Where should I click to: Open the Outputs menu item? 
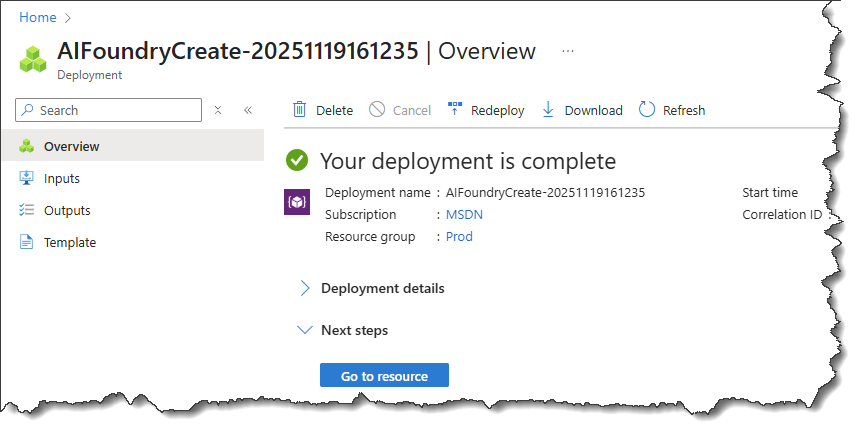pos(67,210)
